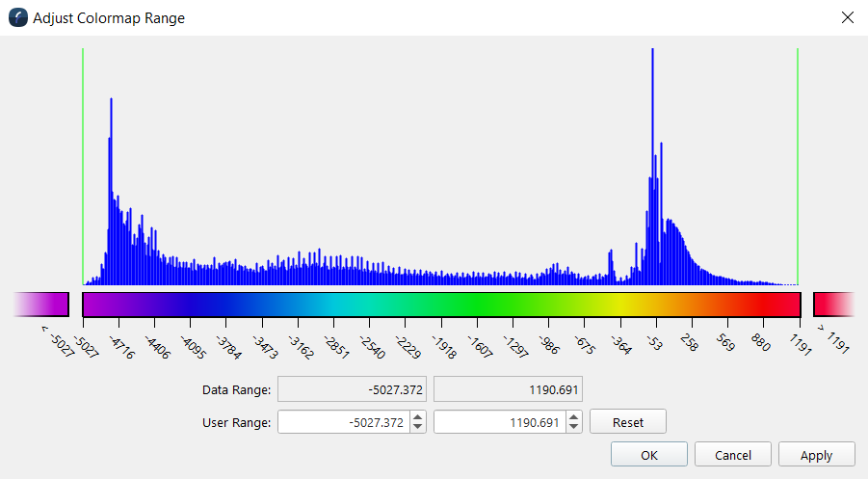Pick the above-range red swatch labeled > 1191
Viewport: 868px width, 479px height.
pyautogui.click(x=833, y=305)
